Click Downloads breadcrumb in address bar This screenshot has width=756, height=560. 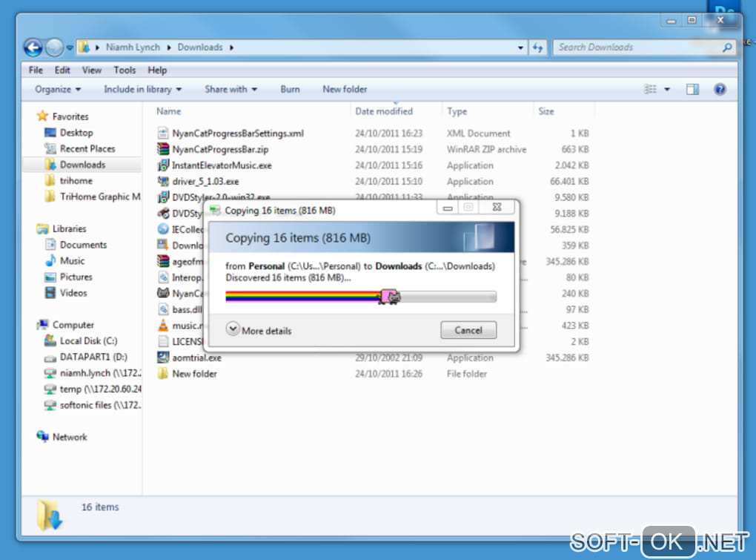point(200,47)
